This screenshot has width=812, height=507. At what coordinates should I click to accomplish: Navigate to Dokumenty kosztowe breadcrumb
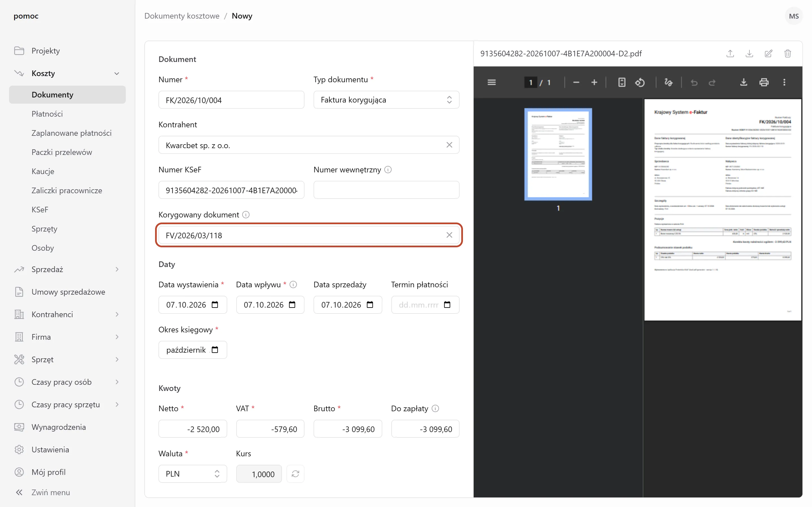tap(182, 16)
